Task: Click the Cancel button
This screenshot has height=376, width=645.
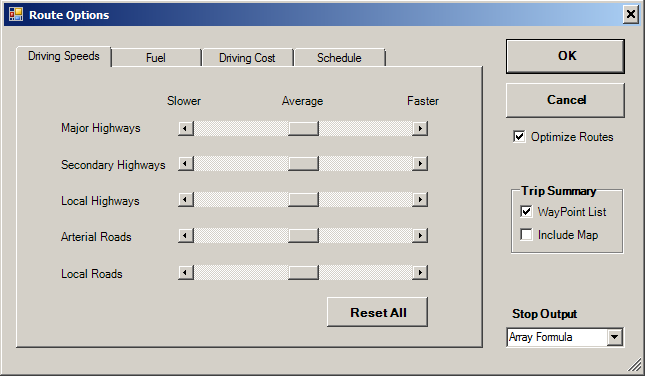Action: tap(566, 100)
